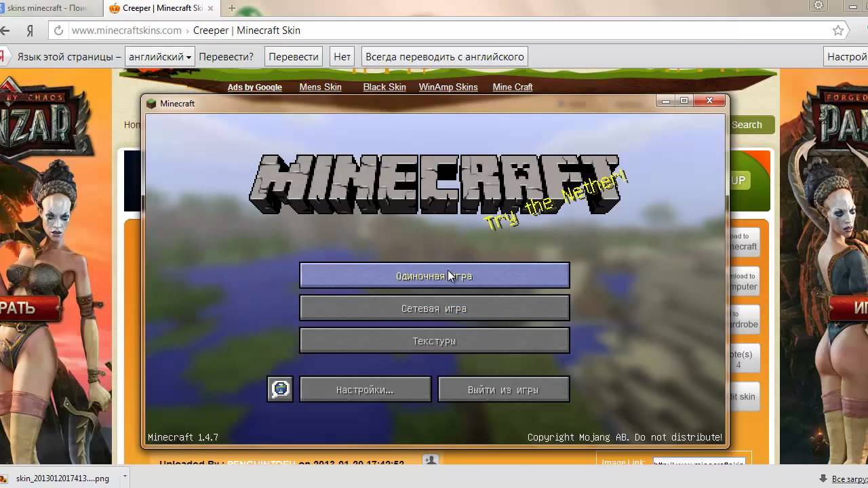Click the Yandex Я button

pos(30,30)
